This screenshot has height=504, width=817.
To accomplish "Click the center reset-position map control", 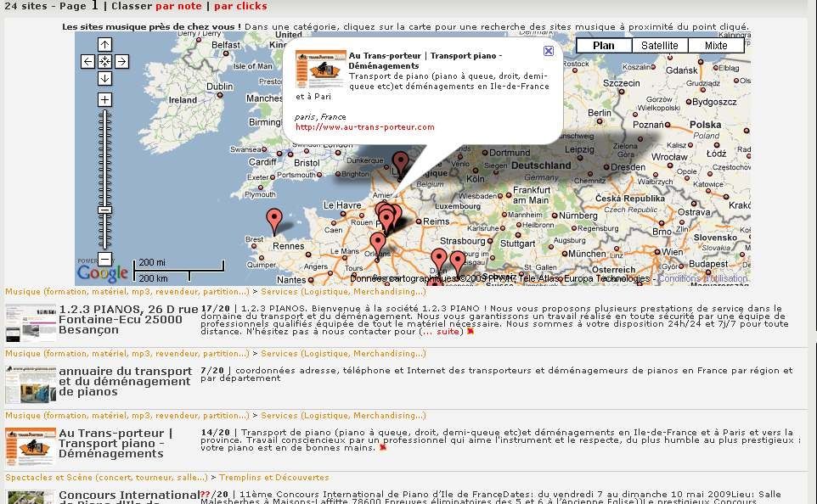I will 104,61.
